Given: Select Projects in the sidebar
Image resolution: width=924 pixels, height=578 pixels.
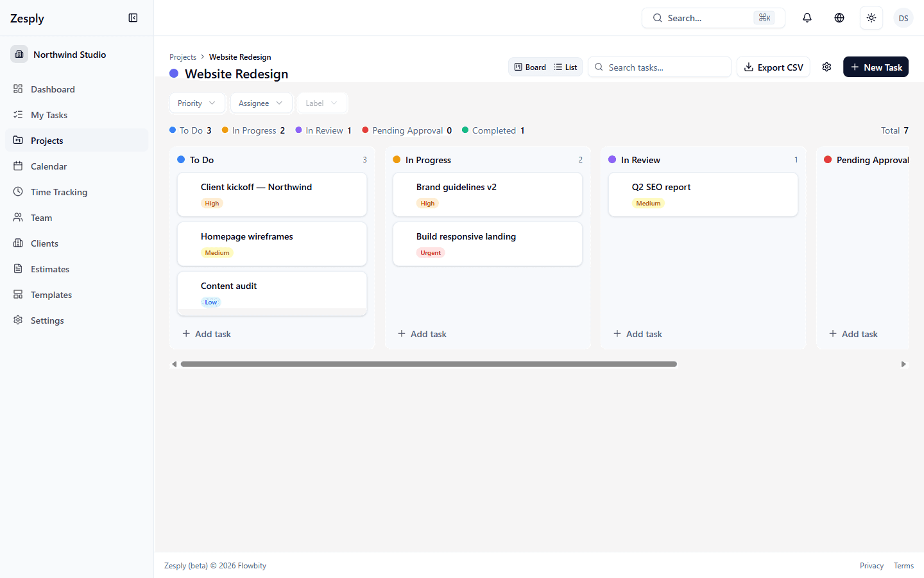Looking at the screenshot, I should point(76,141).
